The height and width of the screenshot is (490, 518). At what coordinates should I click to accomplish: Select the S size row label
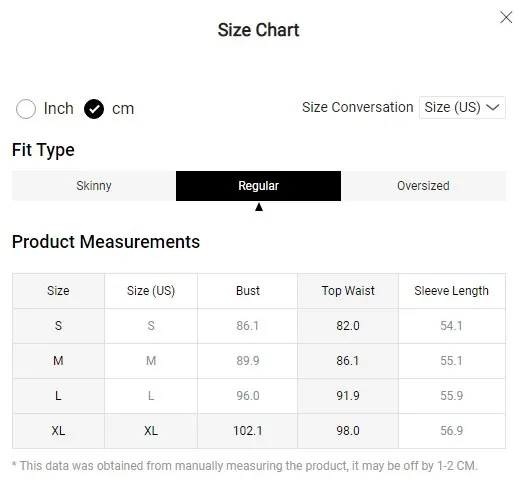click(x=58, y=326)
